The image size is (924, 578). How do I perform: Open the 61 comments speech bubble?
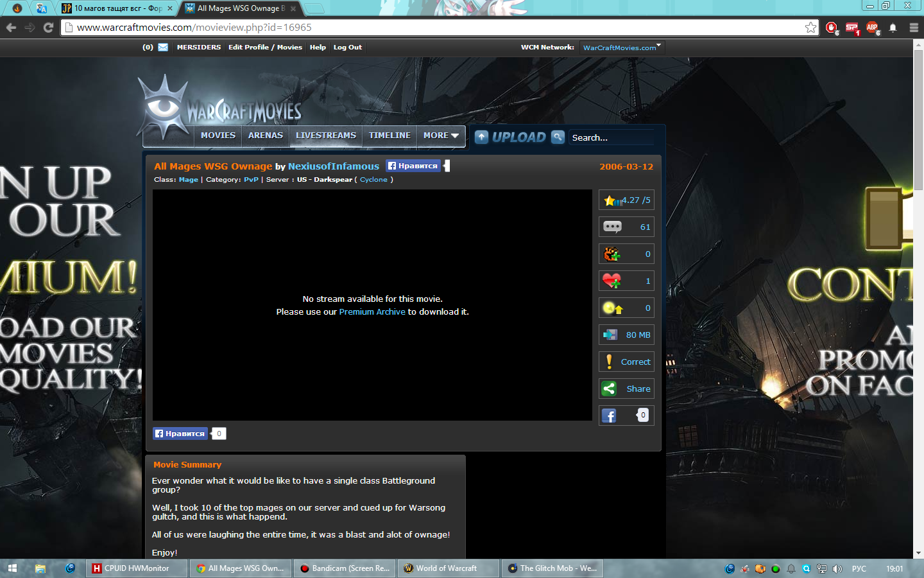click(x=612, y=227)
